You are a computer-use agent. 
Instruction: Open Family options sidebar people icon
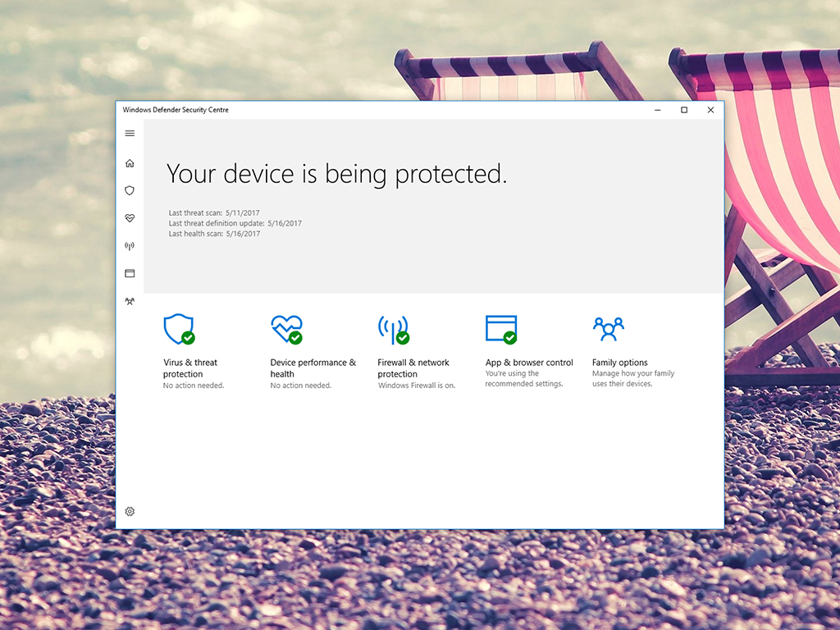pos(130,301)
